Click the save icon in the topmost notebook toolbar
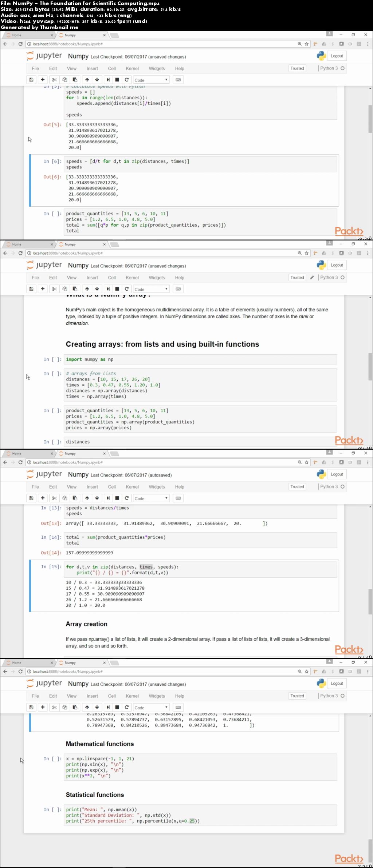Screen dimensions: 373x868 tap(31, 80)
